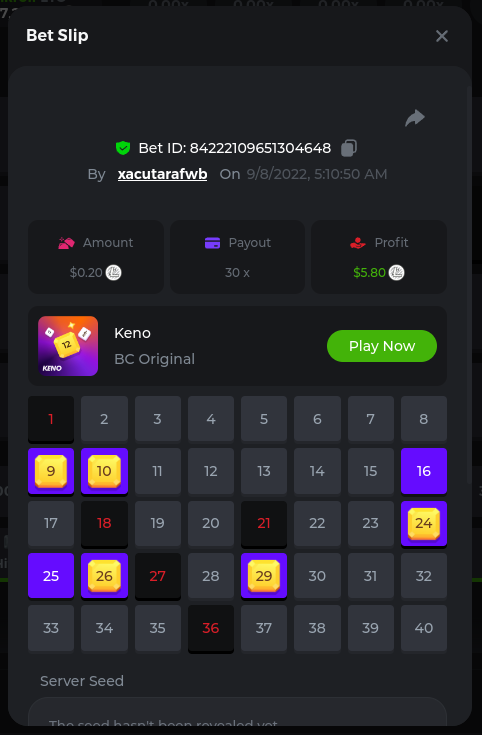Click red number tile 36
The image size is (482, 735).
pos(211,628)
